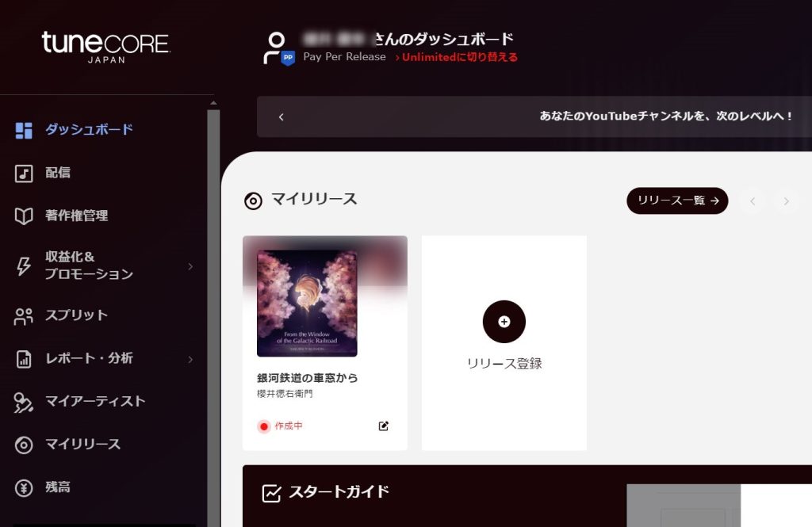Click the 著作権管理 book icon

pos(24,216)
